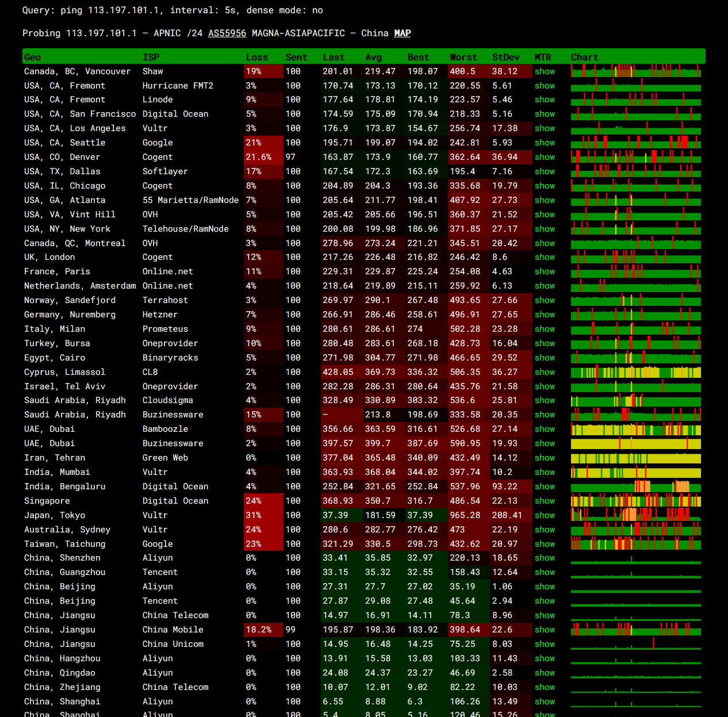Viewport: 728px width, 717px height.
Task: Click the Geo column header
Action: (33, 57)
